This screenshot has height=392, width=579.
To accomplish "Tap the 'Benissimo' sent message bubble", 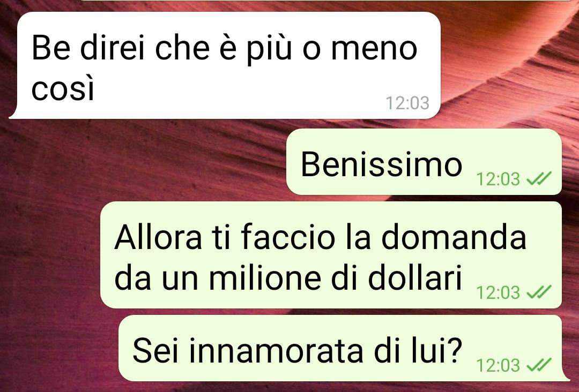I will click(x=424, y=162).
